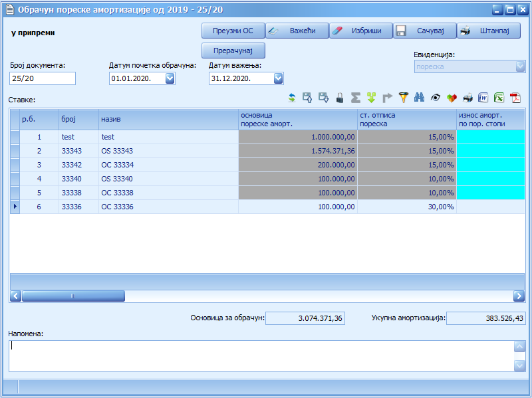Click Напомена scroll down arrow

(519, 365)
